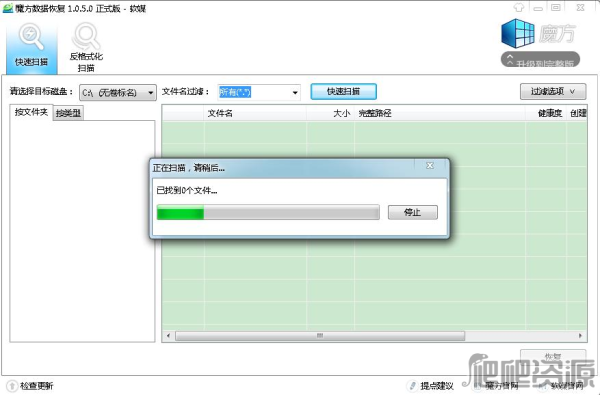
Task: Click 升级到完整版 upgrade banner
Action: [540, 60]
